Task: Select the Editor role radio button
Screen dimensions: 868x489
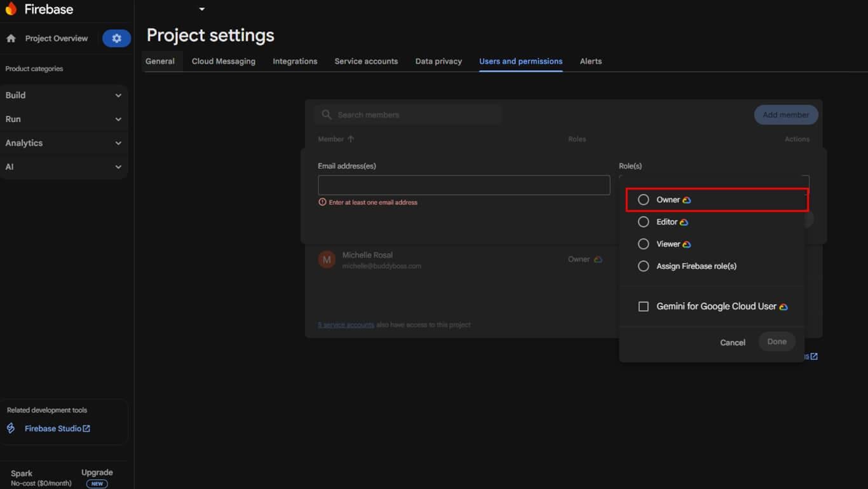Action: [643, 222]
